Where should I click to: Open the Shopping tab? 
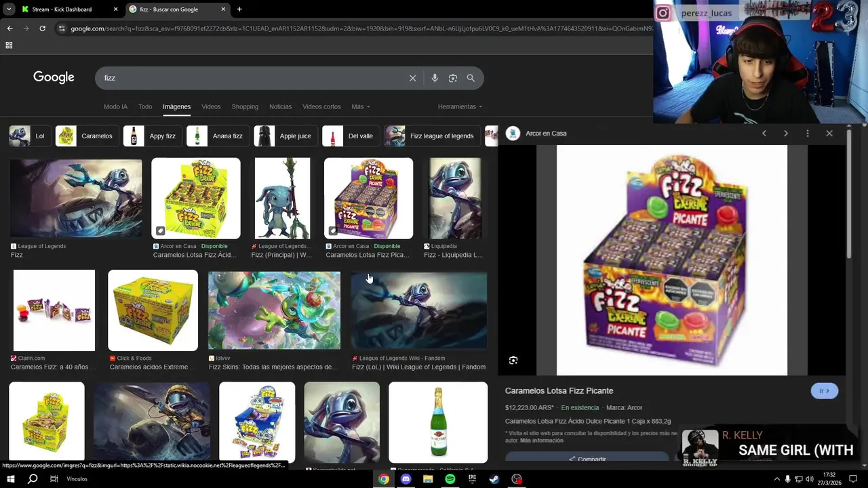[245, 107]
